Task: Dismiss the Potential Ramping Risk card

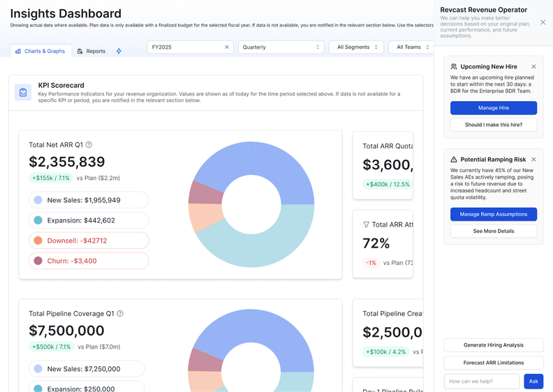Action: 533,159
